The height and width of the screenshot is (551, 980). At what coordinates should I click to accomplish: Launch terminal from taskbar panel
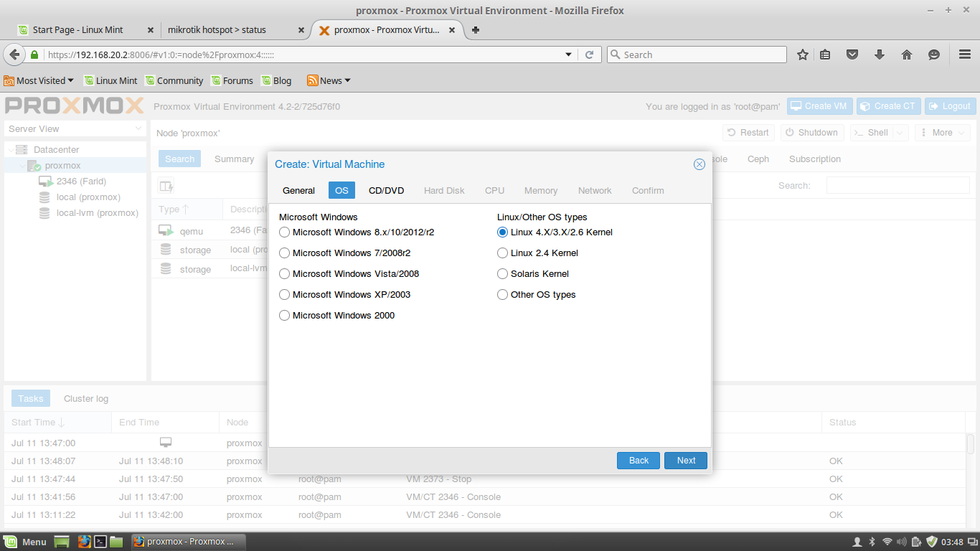click(101, 542)
